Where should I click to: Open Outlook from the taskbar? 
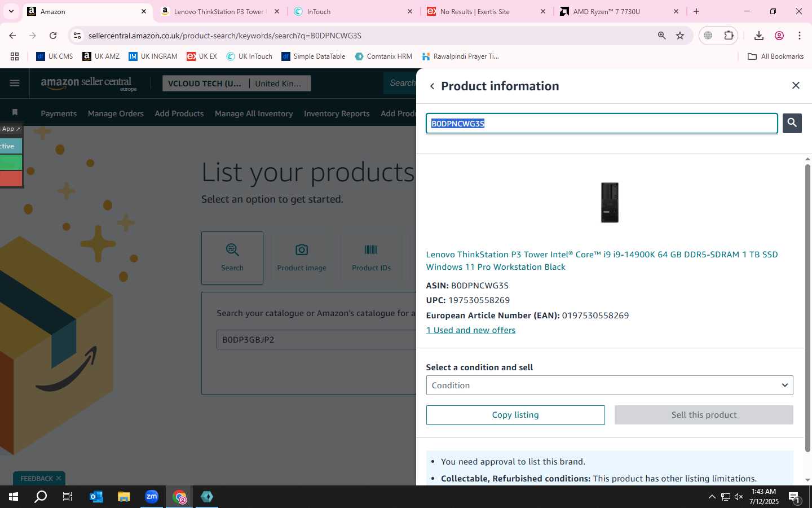(x=96, y=497)
